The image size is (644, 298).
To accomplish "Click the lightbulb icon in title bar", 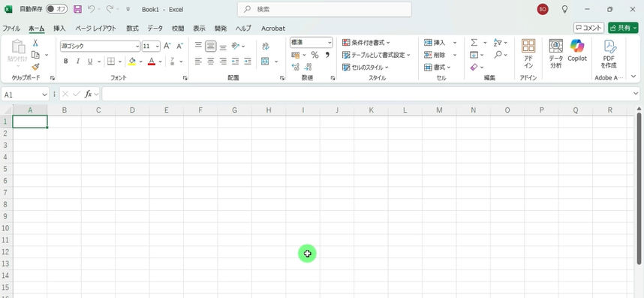I will pos(564,9).
